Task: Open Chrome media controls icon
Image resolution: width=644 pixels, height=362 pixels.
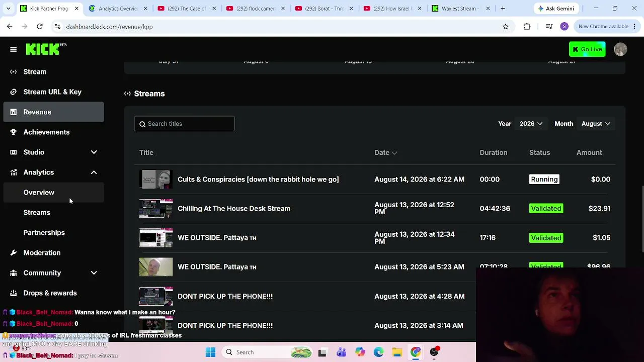Action: (x=549, y=27)
